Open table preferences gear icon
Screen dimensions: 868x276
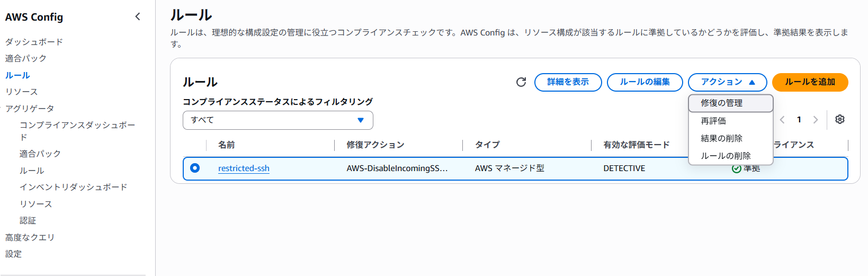840,119
